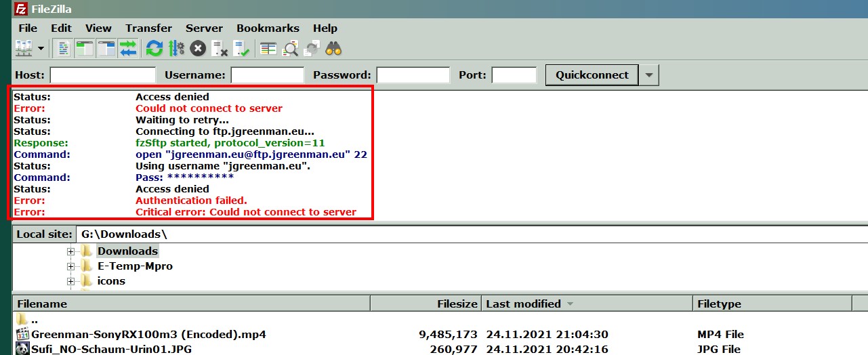Click the 'Could not connect to server' log line
This screenshot has height=355, width=868.
tap(209, 108)
